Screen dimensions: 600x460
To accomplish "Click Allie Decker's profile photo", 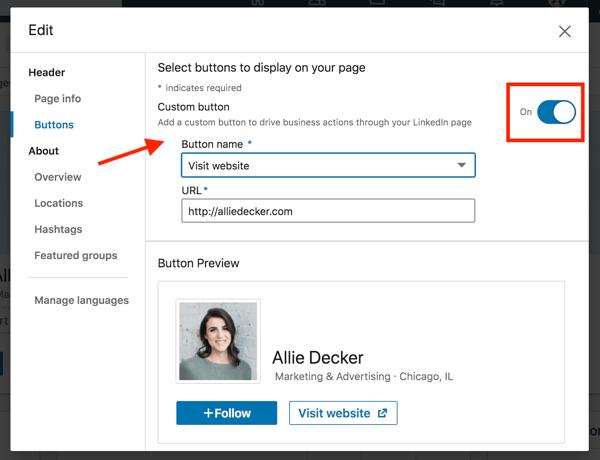I will (218, 341).
